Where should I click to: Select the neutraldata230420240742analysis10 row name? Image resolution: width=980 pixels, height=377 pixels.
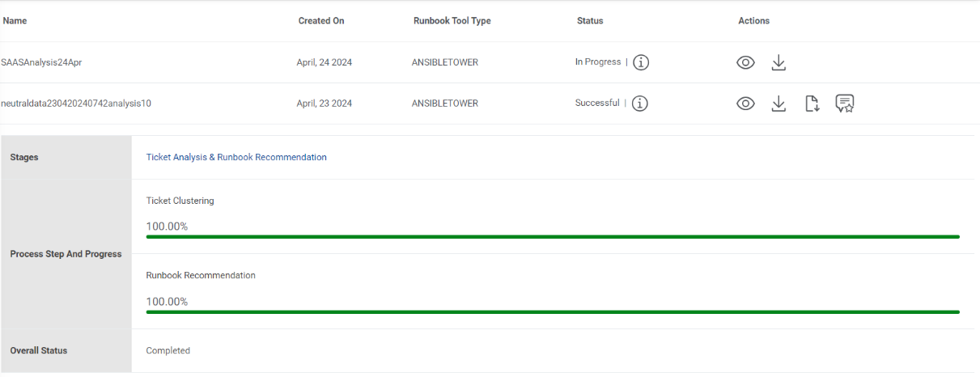click(76, 104)
